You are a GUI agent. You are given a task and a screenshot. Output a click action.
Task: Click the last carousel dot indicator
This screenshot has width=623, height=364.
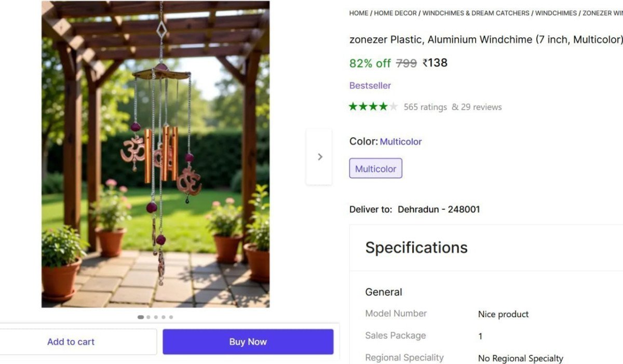click(170, 317)
